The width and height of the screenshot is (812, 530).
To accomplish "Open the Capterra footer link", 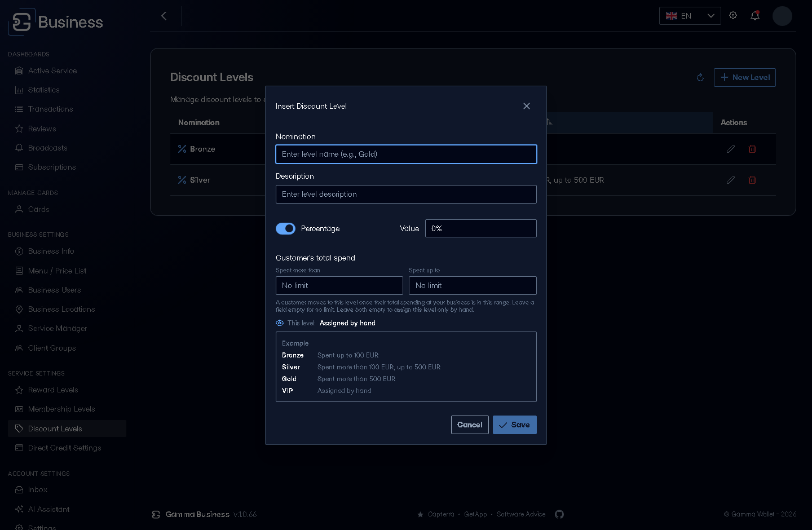I will click(441, 514).
